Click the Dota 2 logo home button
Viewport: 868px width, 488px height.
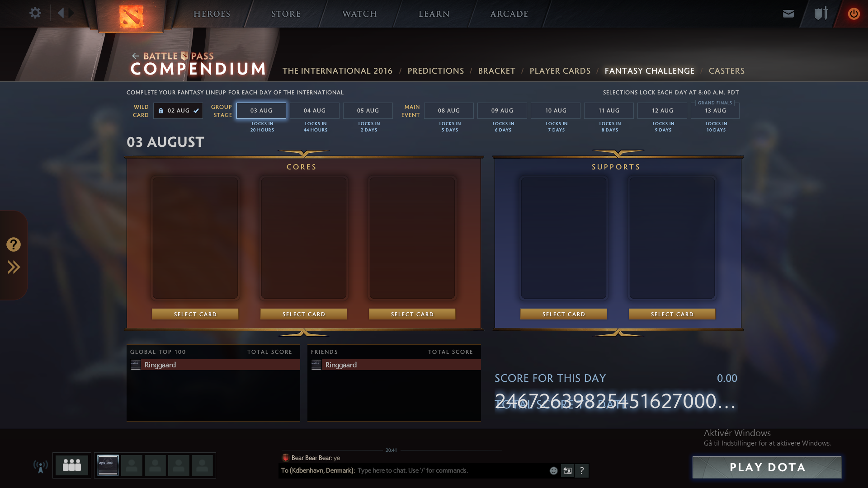(x=131, y=16)
